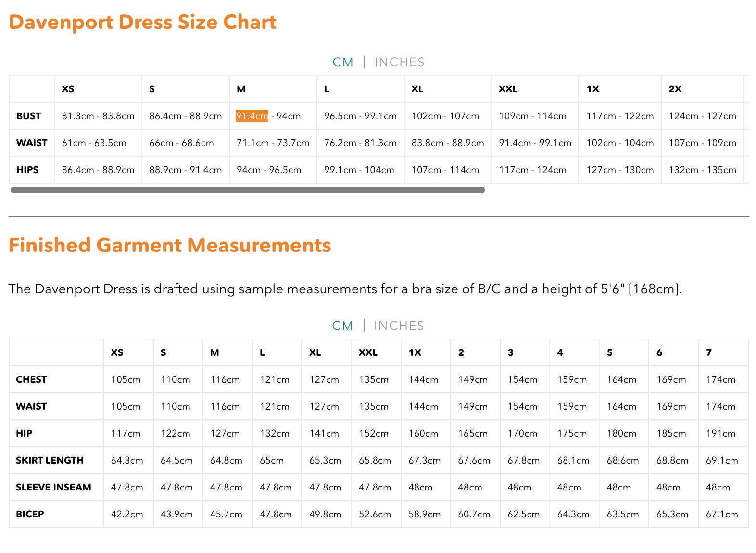Click 2X waist cell 107cm - 109cm
Image resolution: width=756 pixels, height=553 pixels.
[703, 143]
